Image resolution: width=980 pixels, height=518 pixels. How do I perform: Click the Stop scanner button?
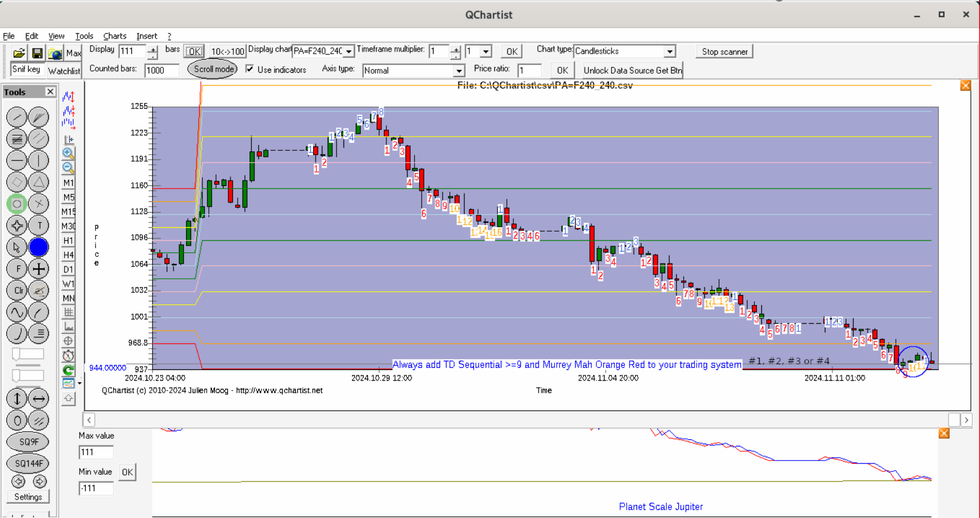click(724, 52)
